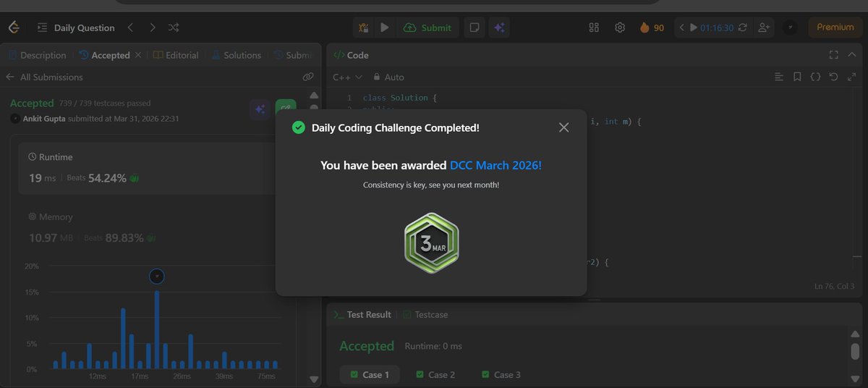
Task: Click the tallest bar in runtime chart
Action: click(x=157, y=329)
